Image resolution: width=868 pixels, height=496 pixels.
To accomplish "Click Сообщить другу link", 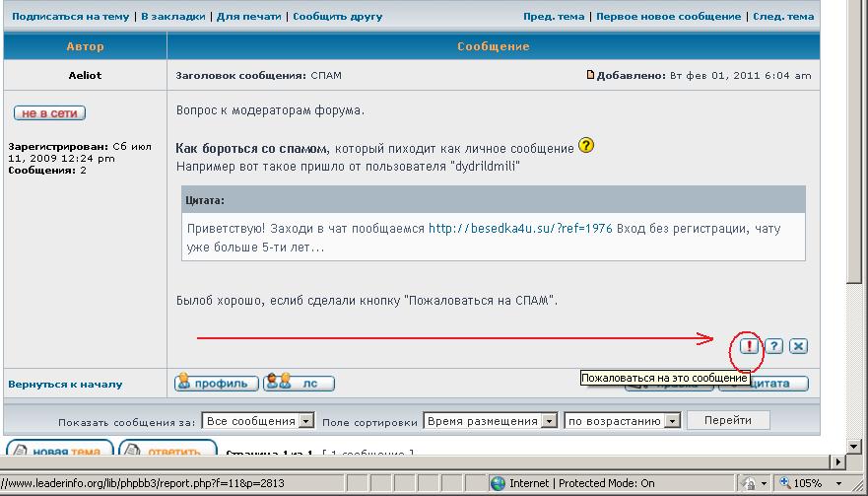I will point(338,17).
